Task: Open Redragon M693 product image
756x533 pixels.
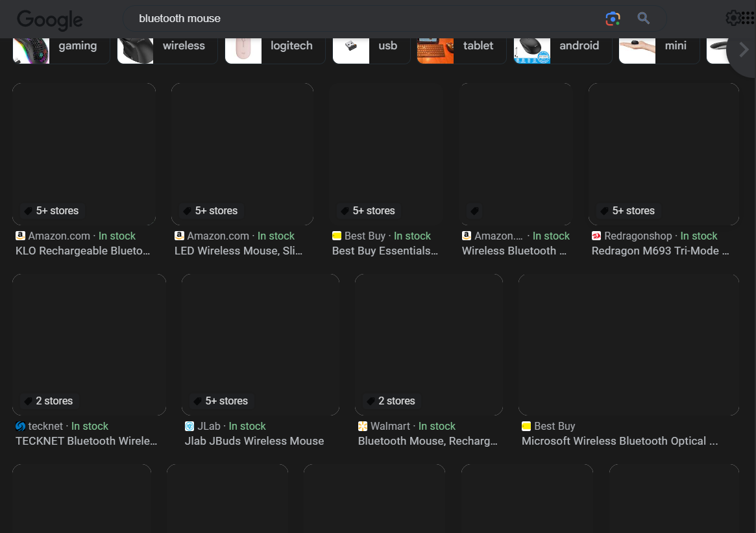Action: click(x=663, y=154)
